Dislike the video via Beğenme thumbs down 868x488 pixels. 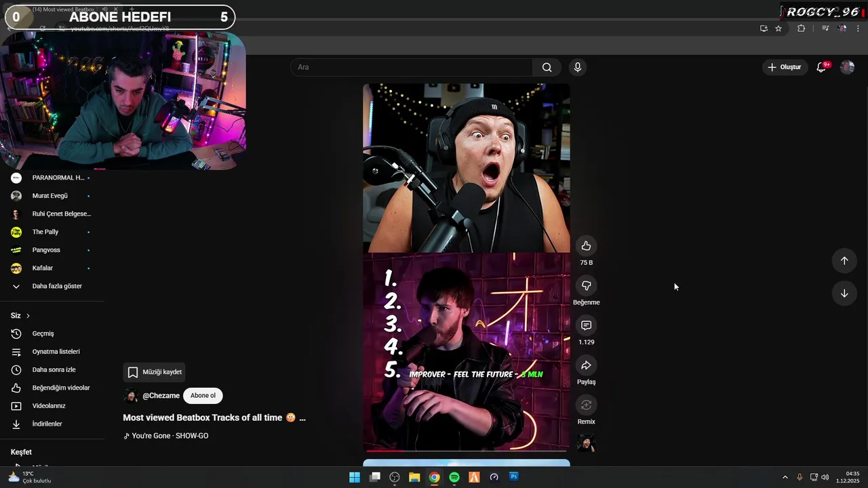pos(586,286)
